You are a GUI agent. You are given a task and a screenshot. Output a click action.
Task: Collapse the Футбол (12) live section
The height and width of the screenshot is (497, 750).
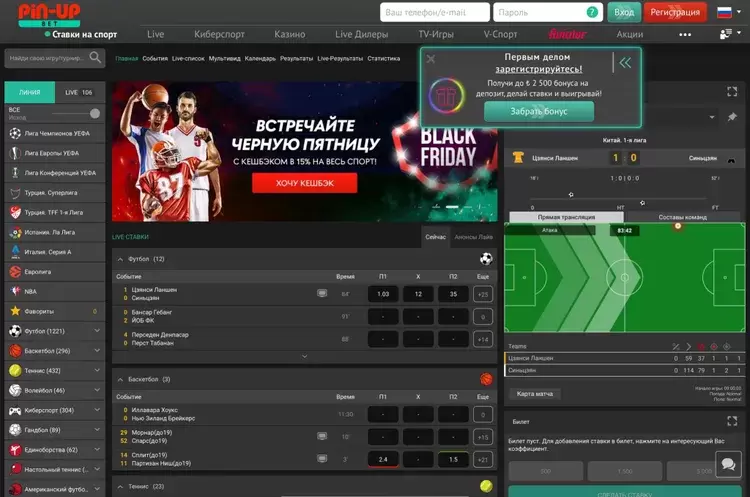pyautogui.click(x=120, y=259)
